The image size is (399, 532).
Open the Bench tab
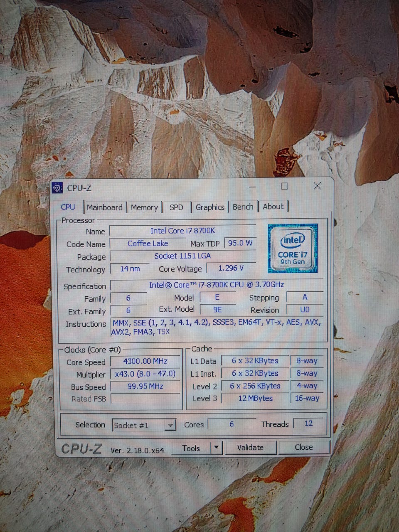[x=243, y=207]
